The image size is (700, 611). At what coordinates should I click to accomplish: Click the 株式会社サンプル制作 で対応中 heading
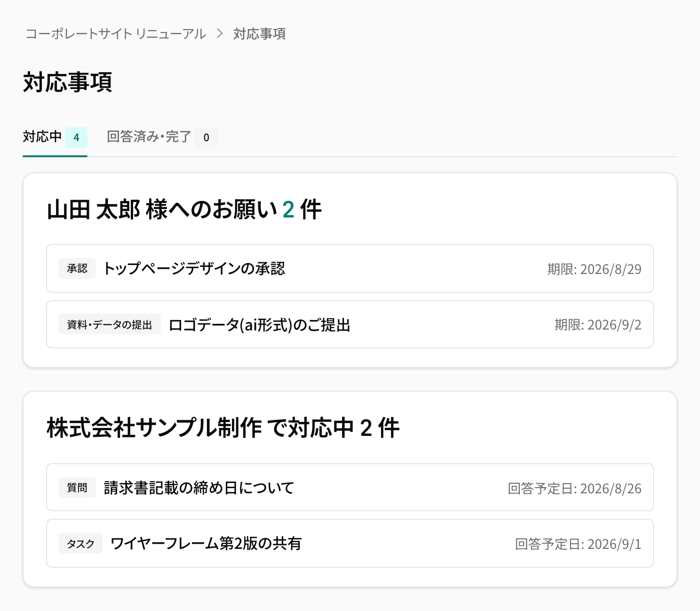[223, 428]
